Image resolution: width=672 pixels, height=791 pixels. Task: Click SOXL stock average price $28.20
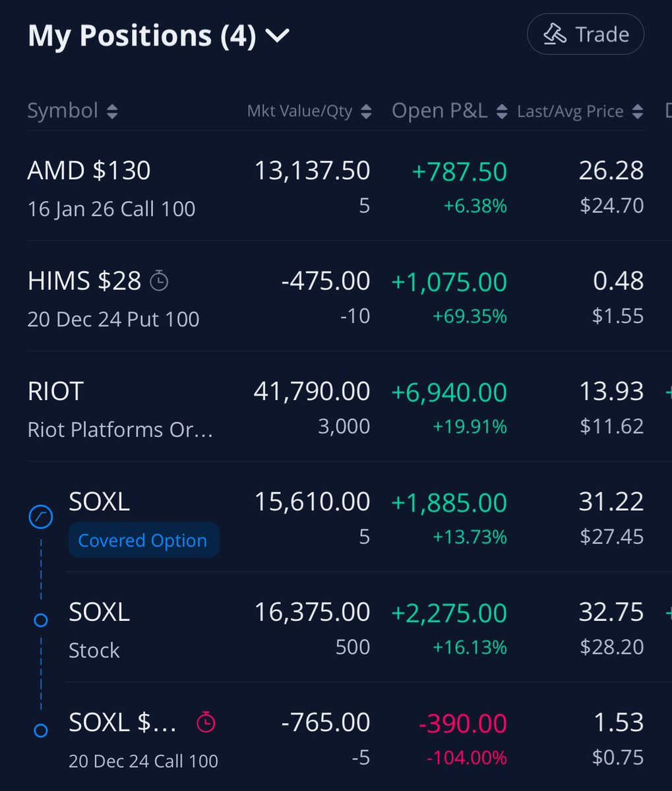coord(612,647)
